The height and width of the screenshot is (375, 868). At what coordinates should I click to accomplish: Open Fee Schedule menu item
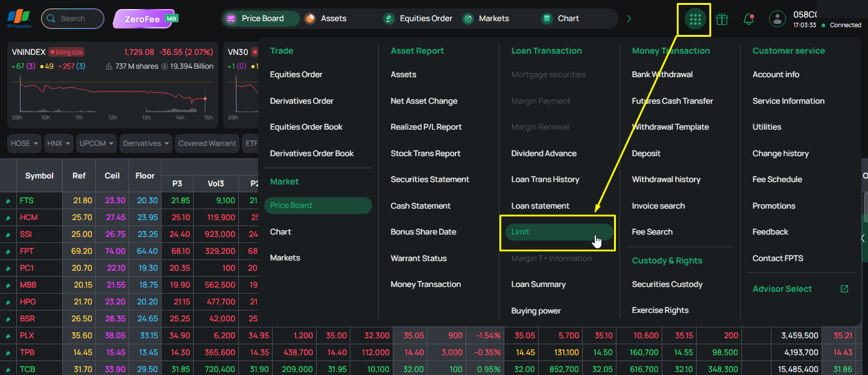pos(777,180)
